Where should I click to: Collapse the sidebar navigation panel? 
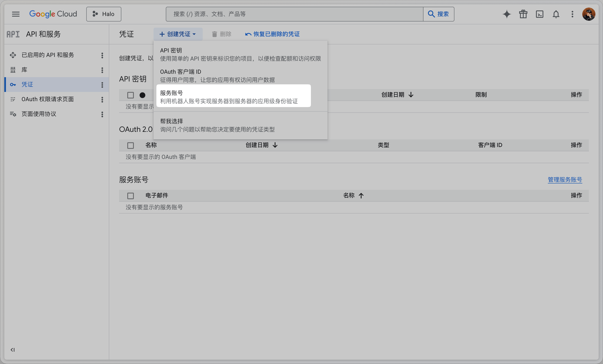coord(13,350)
